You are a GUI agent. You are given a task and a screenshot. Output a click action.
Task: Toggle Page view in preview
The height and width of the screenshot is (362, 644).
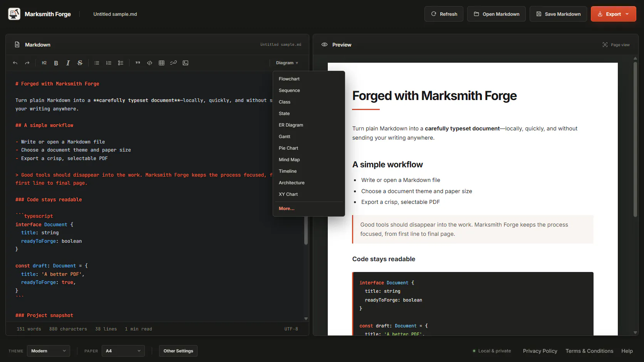coord(616,45)
